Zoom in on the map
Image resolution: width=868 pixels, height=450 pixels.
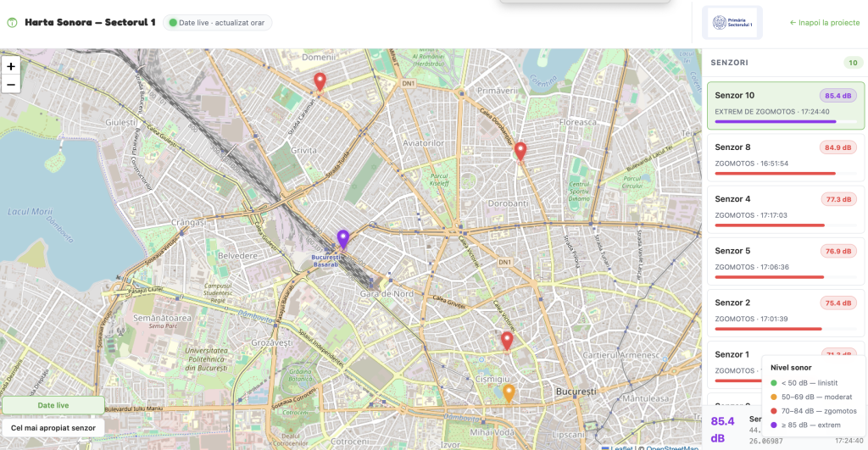(x=11, y=66)
